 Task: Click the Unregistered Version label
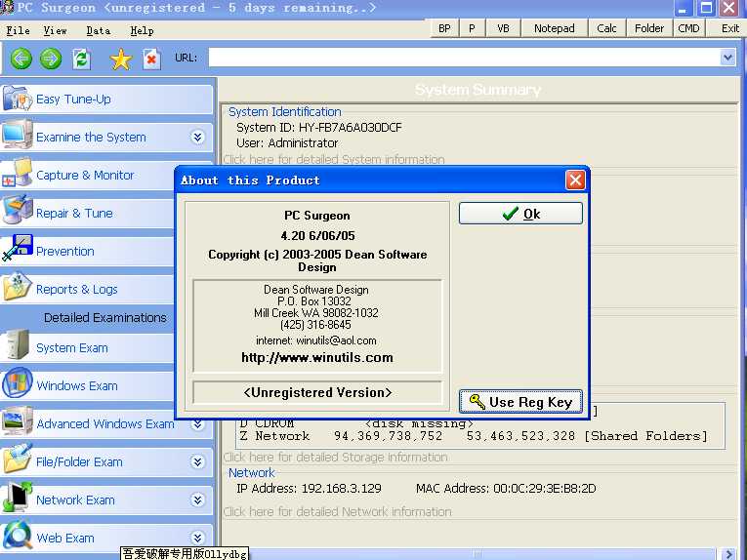point(317,392)
